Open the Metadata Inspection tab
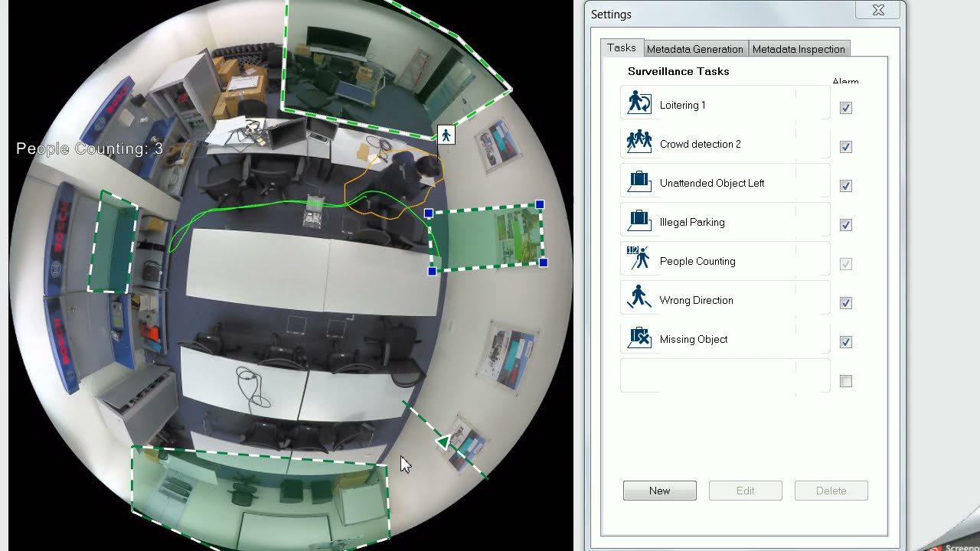The image size is (980, 551). pyautogui.click(x=799, y=49)
